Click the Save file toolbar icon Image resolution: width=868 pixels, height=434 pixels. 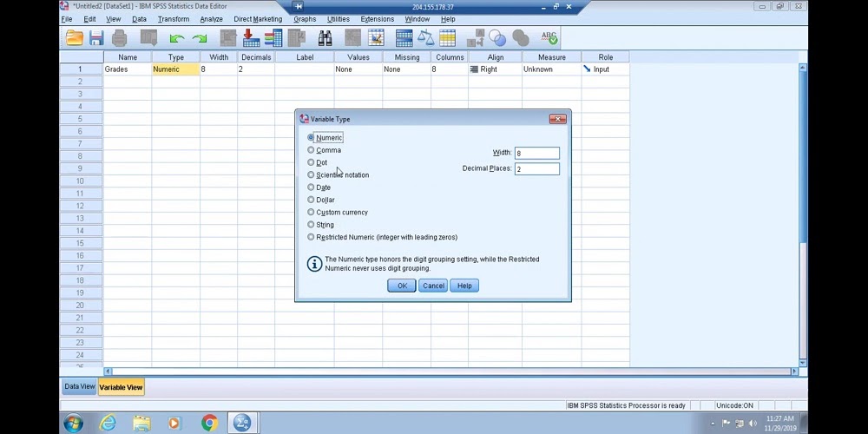click(x=96, y=38)
